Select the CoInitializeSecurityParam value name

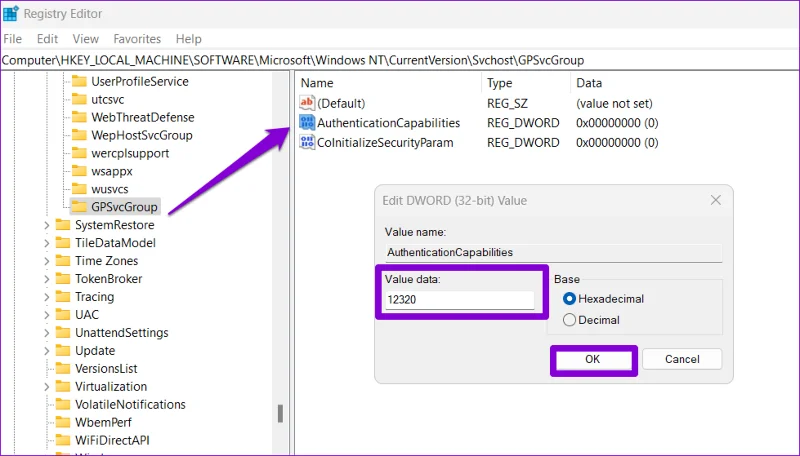(x=385, y=143)
